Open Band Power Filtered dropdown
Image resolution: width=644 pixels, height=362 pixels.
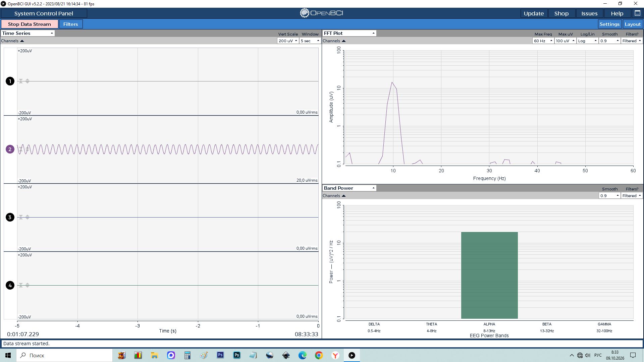[x=632, y=195]
